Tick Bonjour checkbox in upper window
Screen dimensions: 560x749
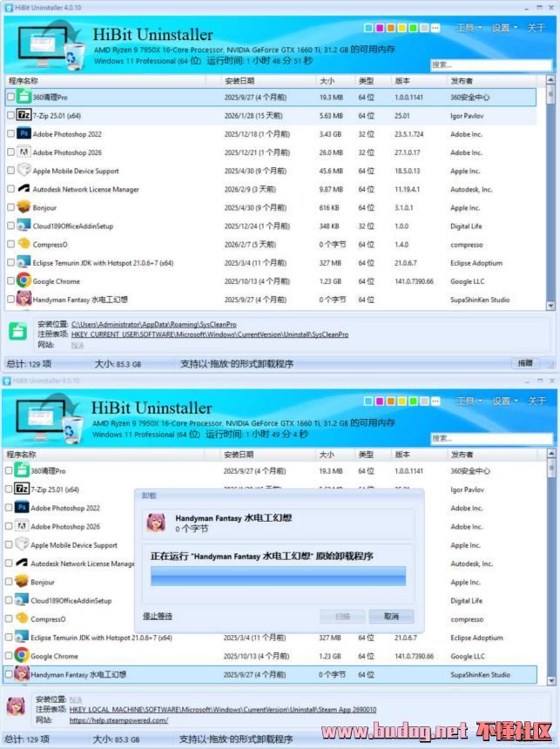tap(10, 207)
